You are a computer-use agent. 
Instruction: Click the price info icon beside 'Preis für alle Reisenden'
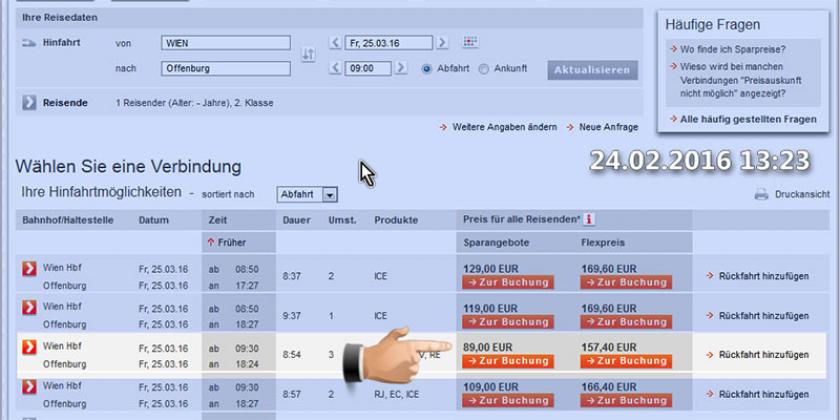pos(590,219)
